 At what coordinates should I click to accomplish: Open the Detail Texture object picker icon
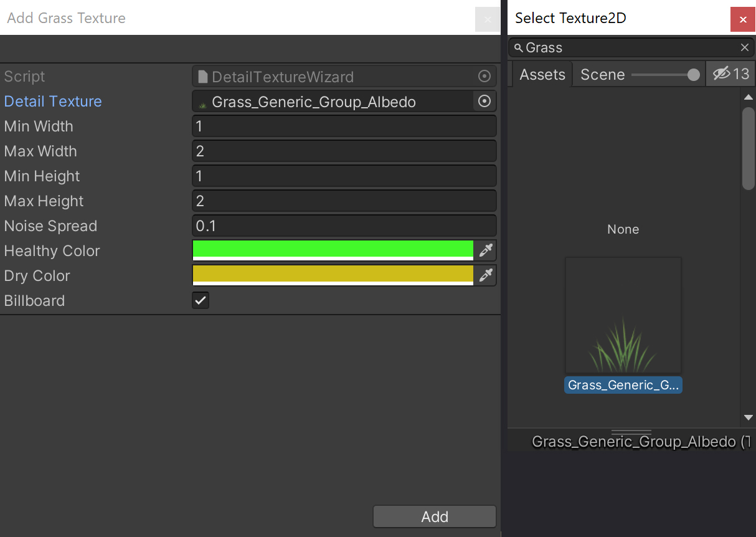click(x=484, y=101)
